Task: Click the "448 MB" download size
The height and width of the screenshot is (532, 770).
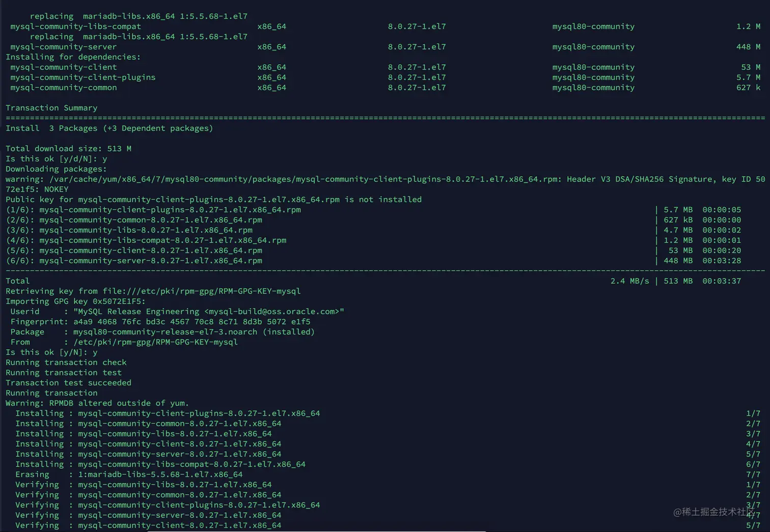Action: click(678, 261)
